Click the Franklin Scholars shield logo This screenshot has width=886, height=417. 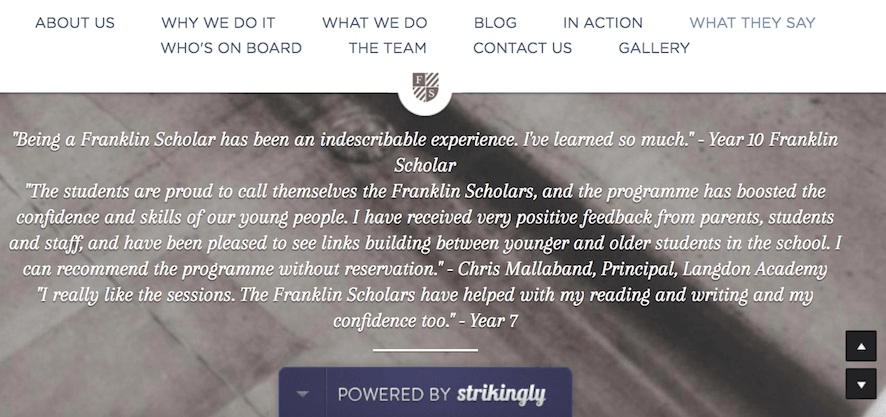[425, 87]
